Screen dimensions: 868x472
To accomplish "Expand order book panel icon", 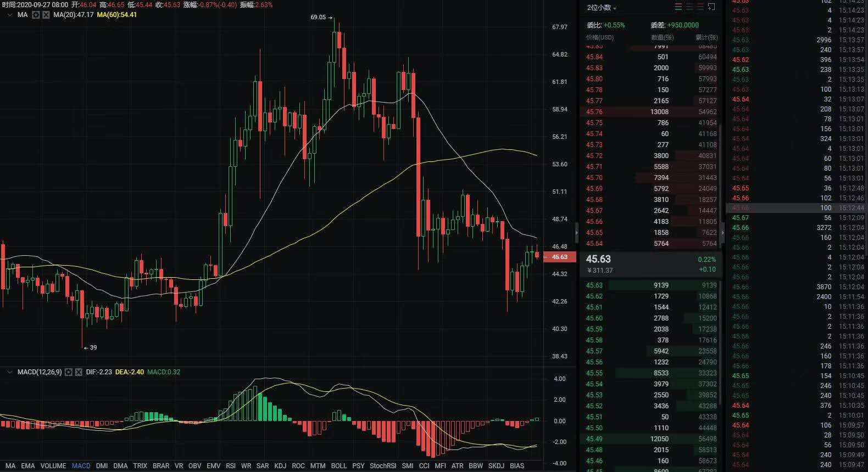I will point(711,7).
